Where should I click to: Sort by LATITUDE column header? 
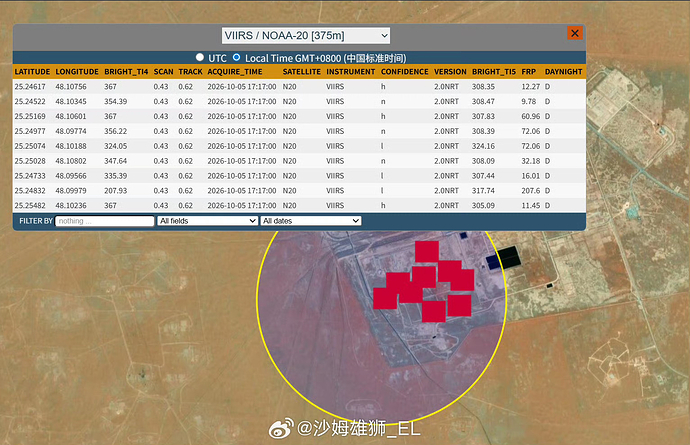click(32, 72)
